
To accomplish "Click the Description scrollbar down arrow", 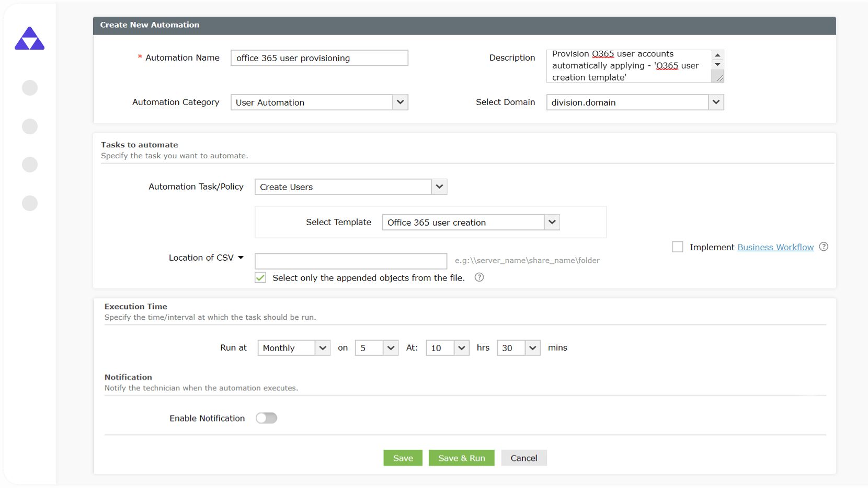I will click(x=717, y=65).
